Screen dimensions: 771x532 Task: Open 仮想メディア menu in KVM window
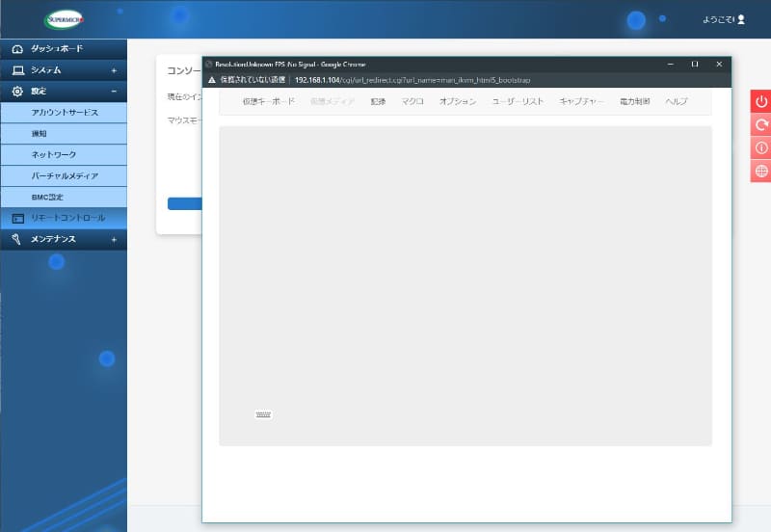tap(332, 102)
